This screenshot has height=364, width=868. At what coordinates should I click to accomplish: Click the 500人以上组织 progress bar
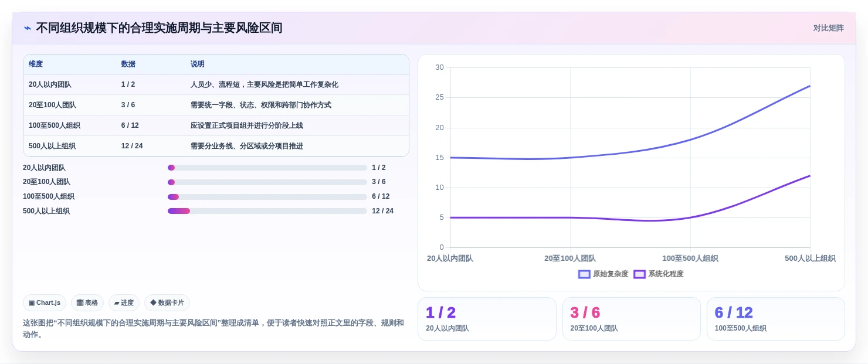point(267,211)
